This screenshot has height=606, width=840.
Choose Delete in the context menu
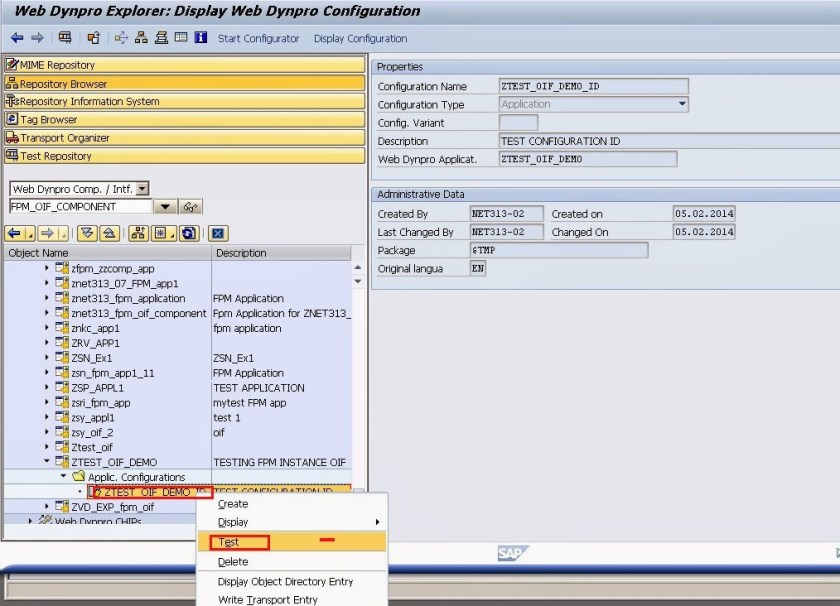pyautogui.click(x=233, y=562)
